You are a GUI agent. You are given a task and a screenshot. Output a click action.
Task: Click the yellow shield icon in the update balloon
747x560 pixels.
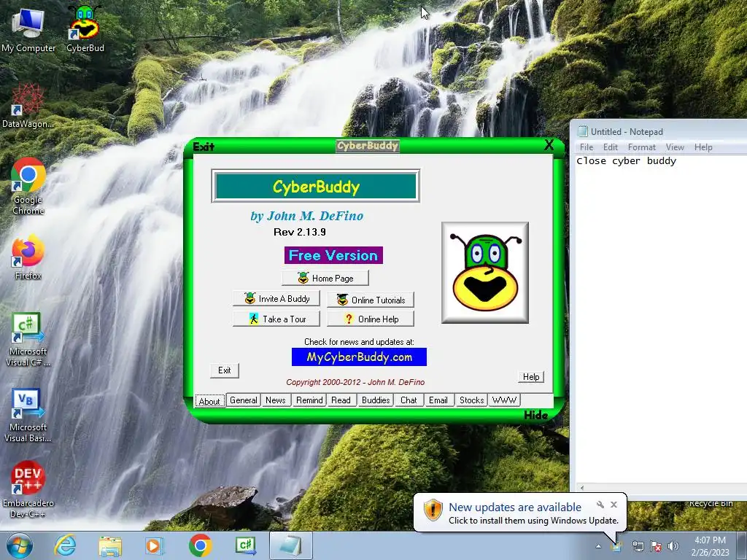point(433,510)
